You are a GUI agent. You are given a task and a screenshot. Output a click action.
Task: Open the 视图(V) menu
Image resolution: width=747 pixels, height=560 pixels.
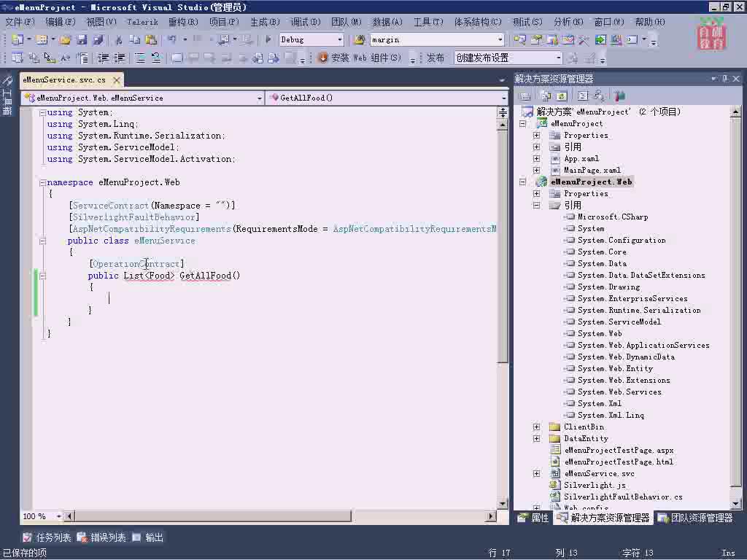101,22
